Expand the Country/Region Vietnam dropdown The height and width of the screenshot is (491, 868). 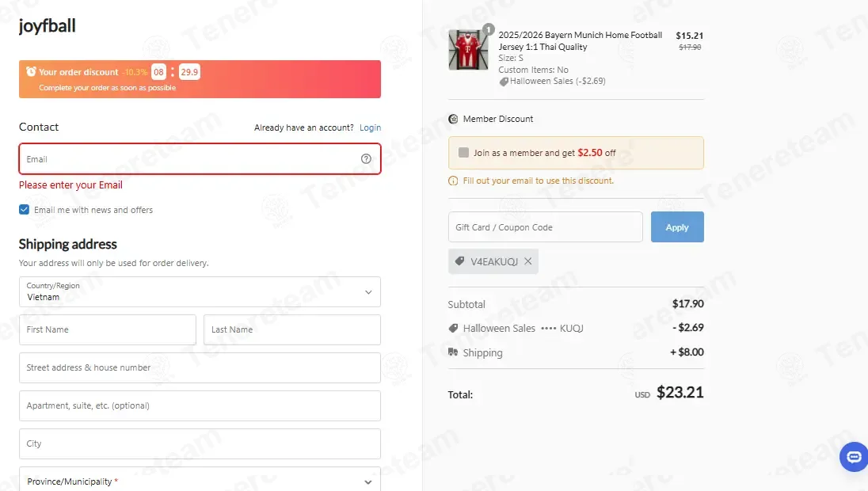click(x=200, y=291)
